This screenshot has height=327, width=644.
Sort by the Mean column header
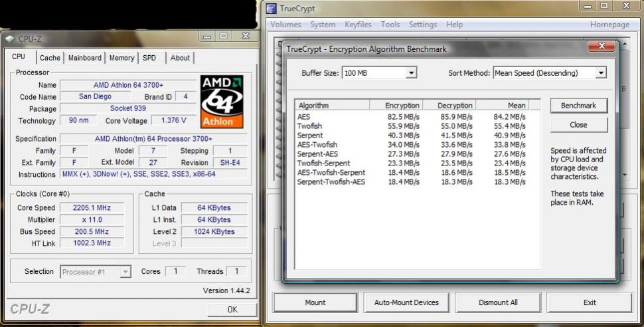pyautogui.click(x=503, y=105)
